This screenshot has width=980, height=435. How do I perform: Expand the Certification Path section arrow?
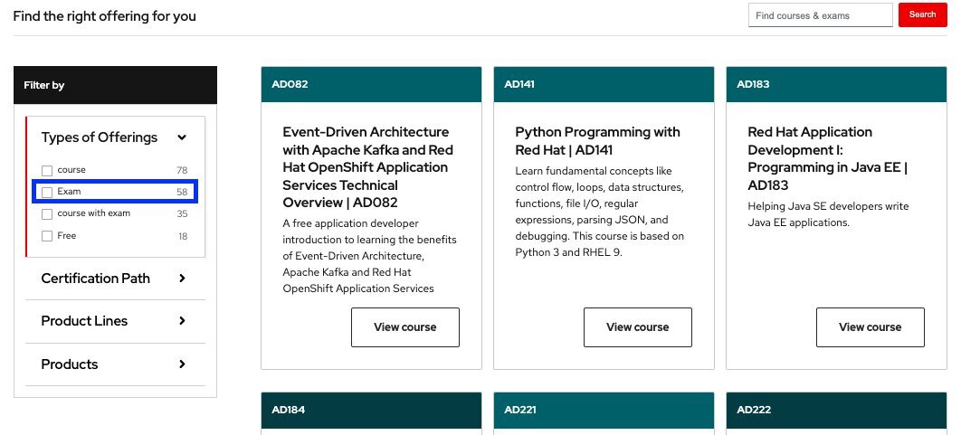click(x=182, y=279)
